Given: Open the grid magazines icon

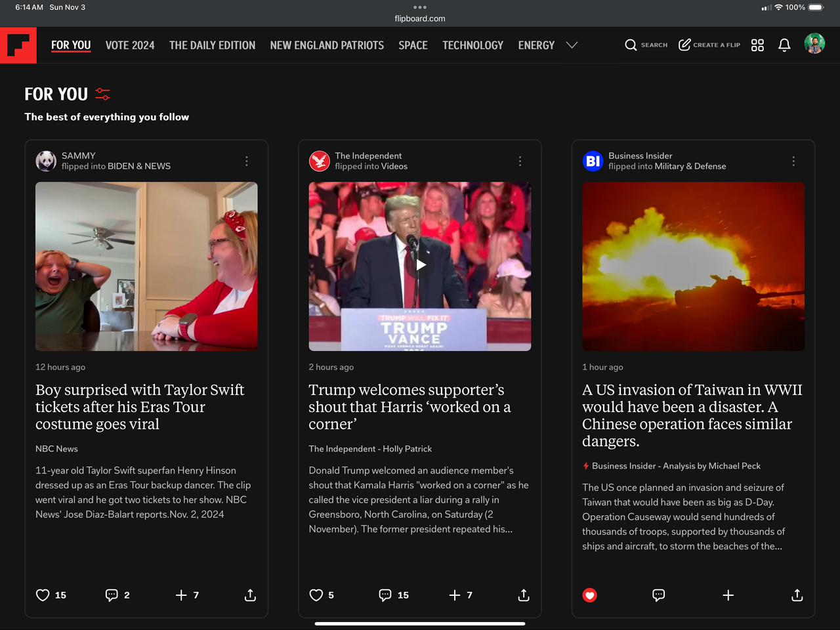Looking at the screenshot, I should coord(757,45).
